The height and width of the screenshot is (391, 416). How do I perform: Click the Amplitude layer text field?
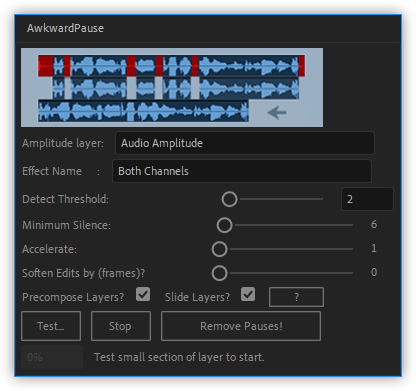[x=245, y=143]
